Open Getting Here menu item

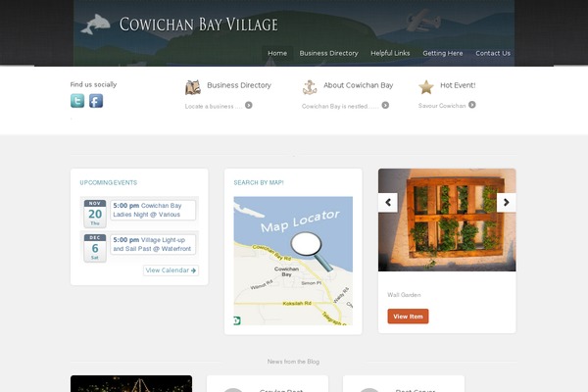pyautogui.click(x=443, y=53)
